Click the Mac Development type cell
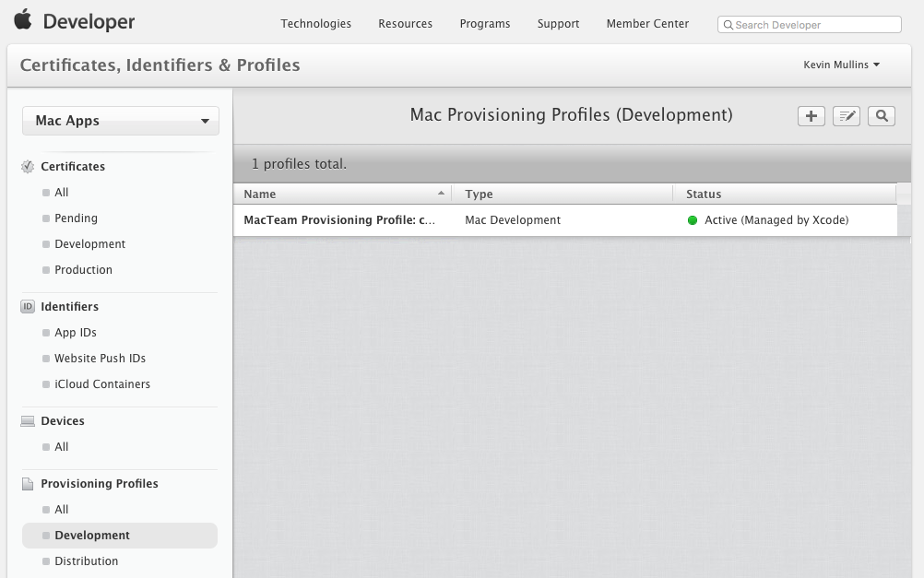924x578 pixels. [513, 220]
